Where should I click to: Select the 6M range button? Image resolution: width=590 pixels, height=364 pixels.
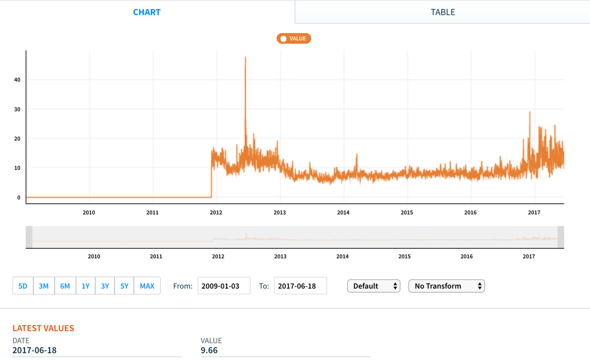pos(65,286)
